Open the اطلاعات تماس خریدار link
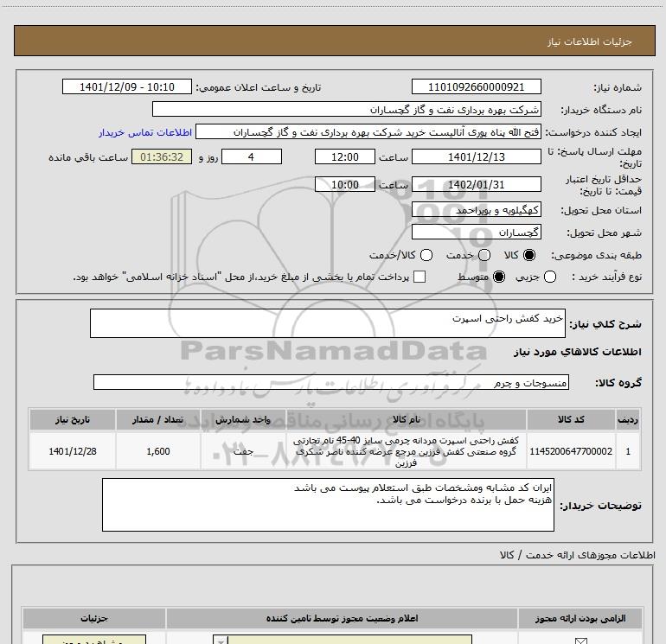Image resolution: width=666 pixels, height=644 pixels. [x=145, y=132]
